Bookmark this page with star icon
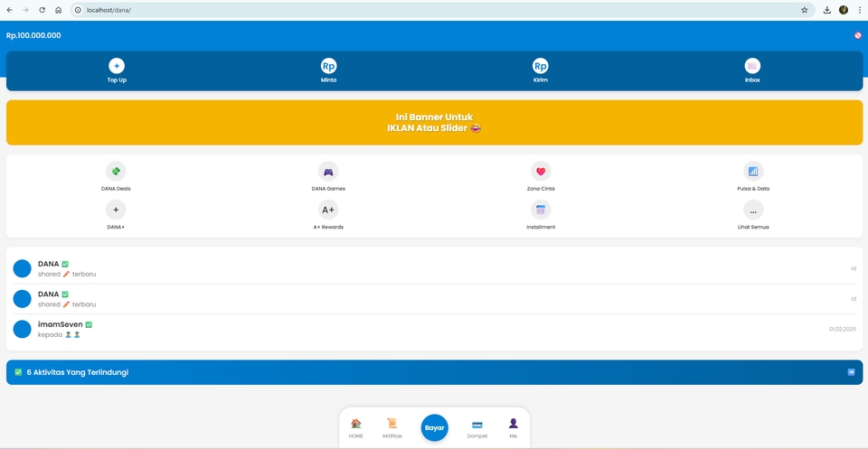Screen dimensions: 868x449 click(x=805, y=10)
